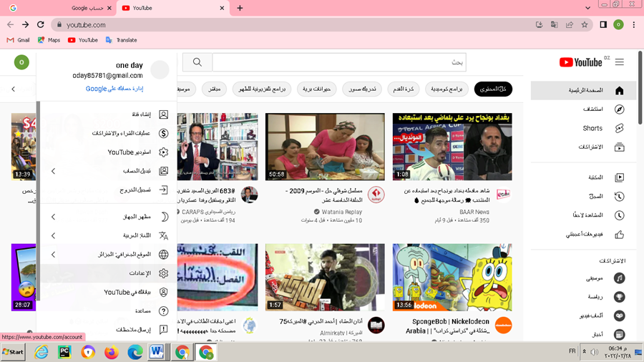Open Chrome tab search dropdown arrow

(x=587, y=8)
